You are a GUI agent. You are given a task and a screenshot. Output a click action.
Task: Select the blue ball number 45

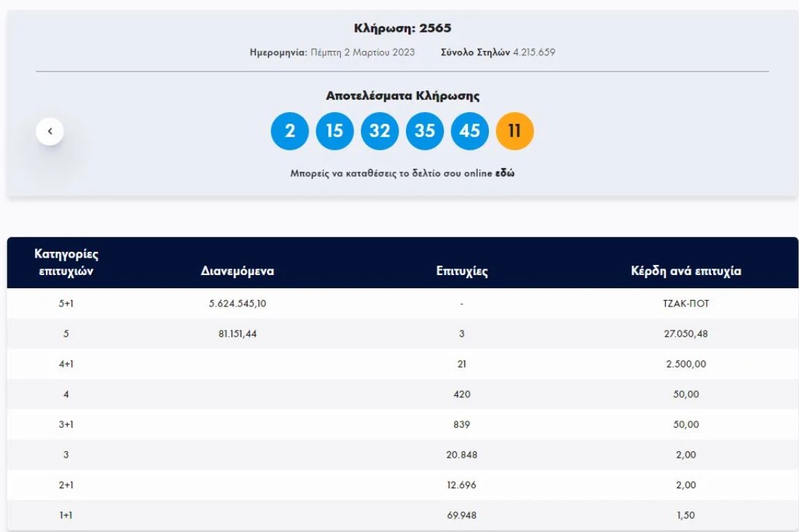click(x=470, y=131)
